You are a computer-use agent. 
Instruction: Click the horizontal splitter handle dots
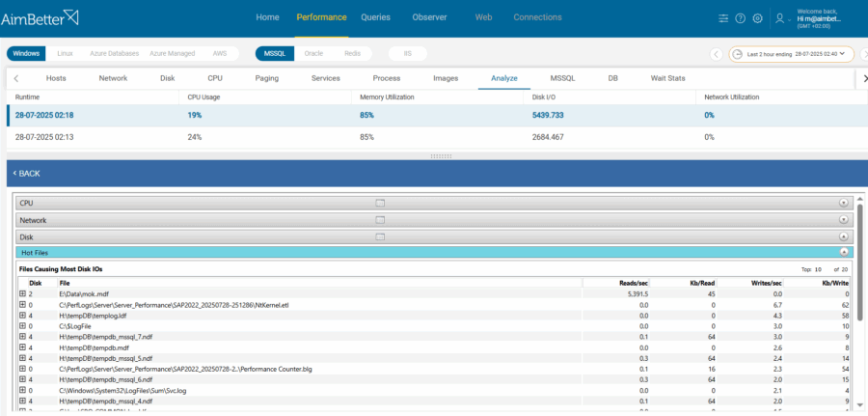[441, 156]
